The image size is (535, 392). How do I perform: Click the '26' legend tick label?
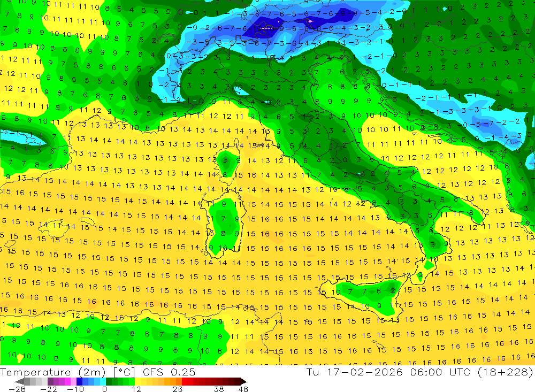click(x=177, y=389)
